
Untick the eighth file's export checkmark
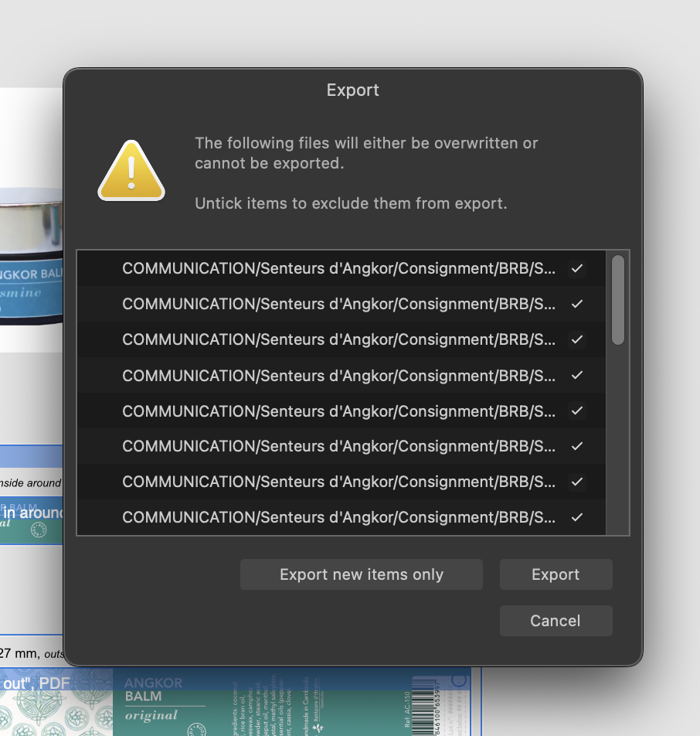coord(577,517)
